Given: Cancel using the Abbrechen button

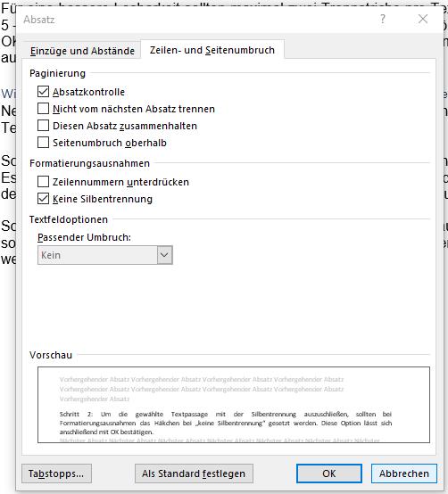Looking at the screenshot, I should (404, 473).
